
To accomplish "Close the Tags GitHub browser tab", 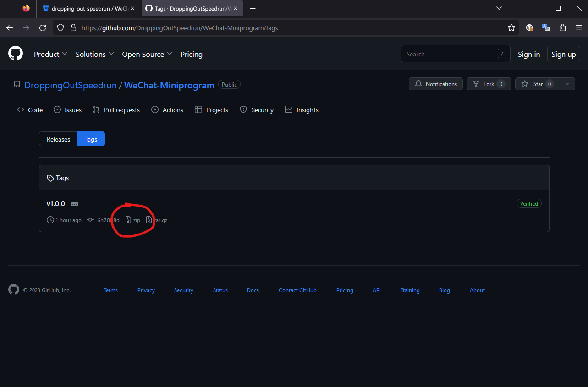I will point(236,8).
